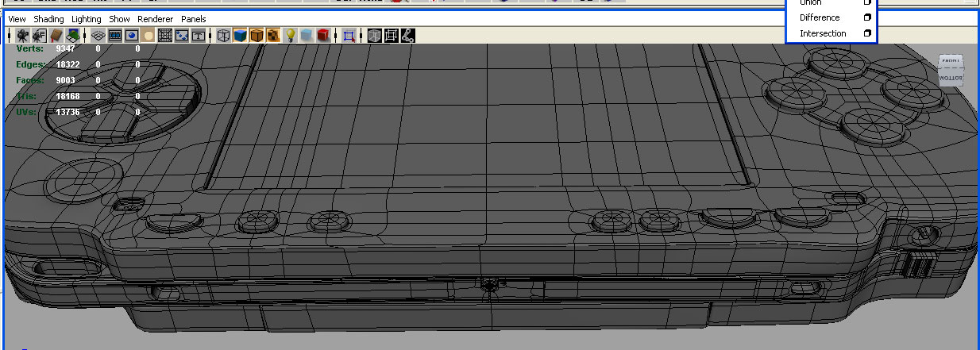Click the light blue Shadows cube icon

click(307, 36)
